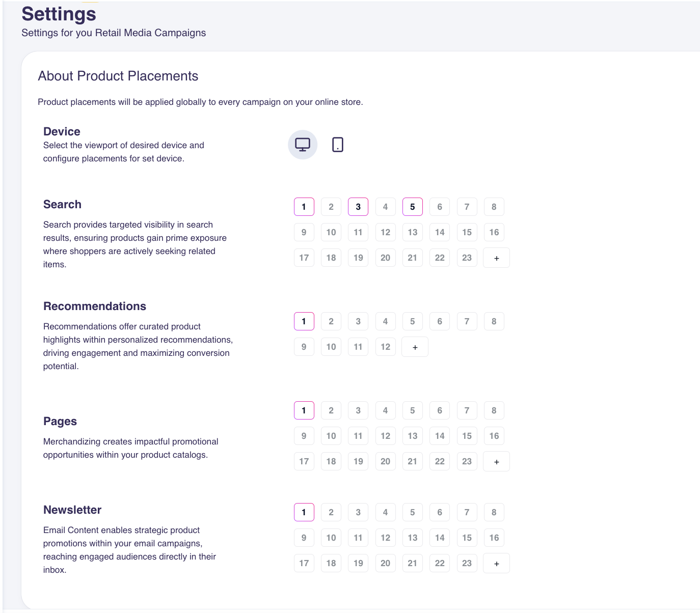Click the plus button in Recommendations section
The width and height of the screenshot is (700, 613).
415,347
